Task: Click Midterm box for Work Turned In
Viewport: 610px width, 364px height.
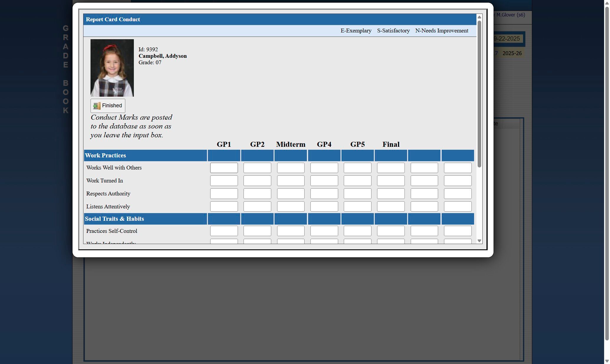Action: click(290, 181)
